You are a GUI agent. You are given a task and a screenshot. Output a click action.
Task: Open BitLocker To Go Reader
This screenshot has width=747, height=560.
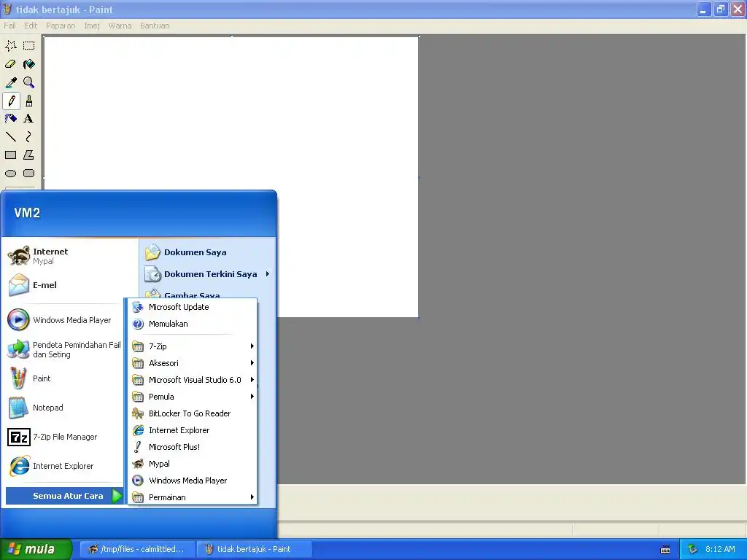193,413
